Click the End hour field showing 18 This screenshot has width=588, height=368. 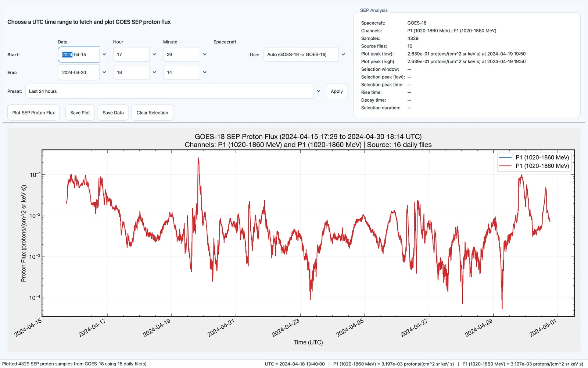(x=131, y=72)
